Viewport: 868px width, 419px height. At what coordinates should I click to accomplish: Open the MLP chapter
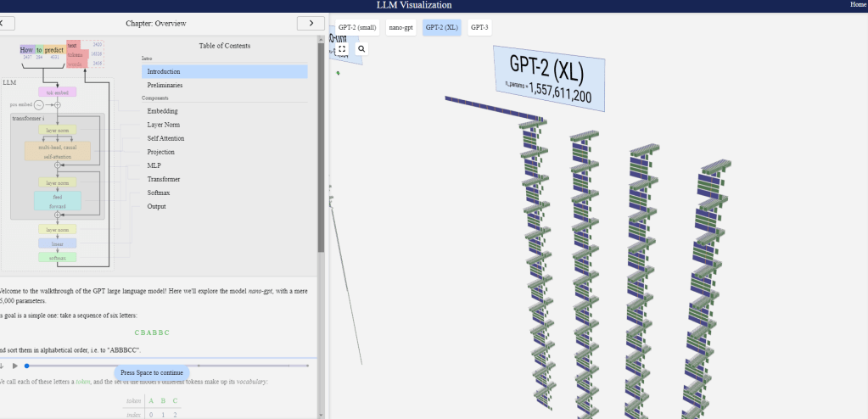tap(154, 165)
